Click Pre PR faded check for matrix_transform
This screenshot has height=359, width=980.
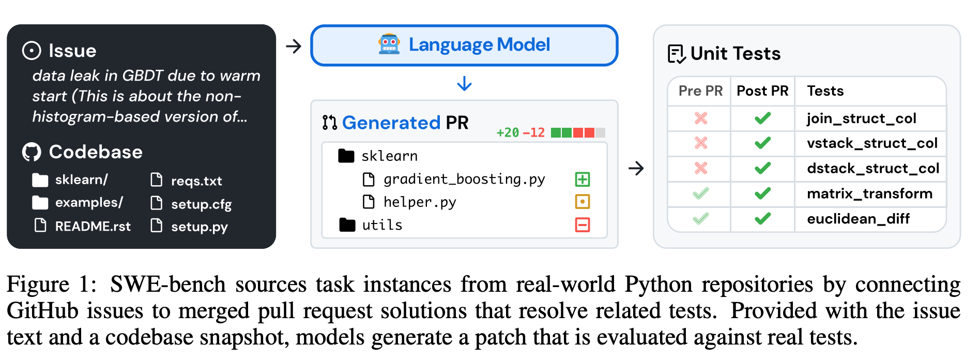pos(701,193)
